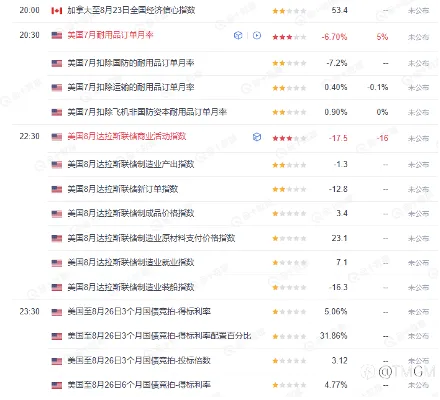Select the 20:00 time label
The width and height of the screenshot is (440, 400).
click(x=29, y=10)
